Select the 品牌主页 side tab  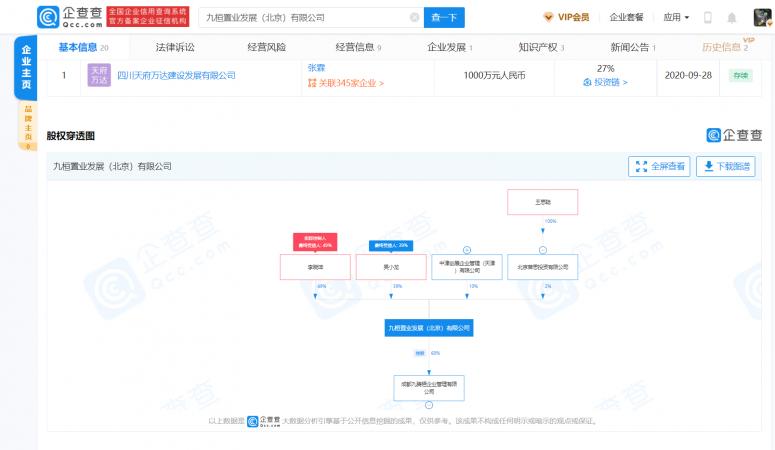pyautogui.click(x=28, y=127)
